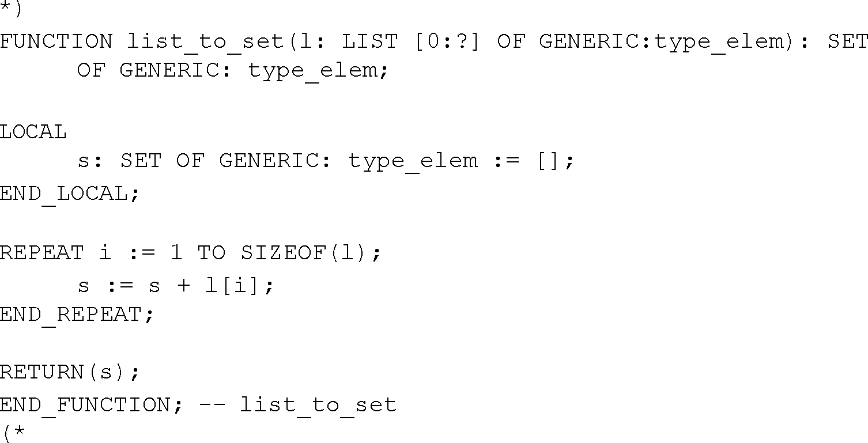The width and height of the screenshot is (868, 443).
Task: Click the trailing -- list_to_set comment
Action: (x=297, y=404)
